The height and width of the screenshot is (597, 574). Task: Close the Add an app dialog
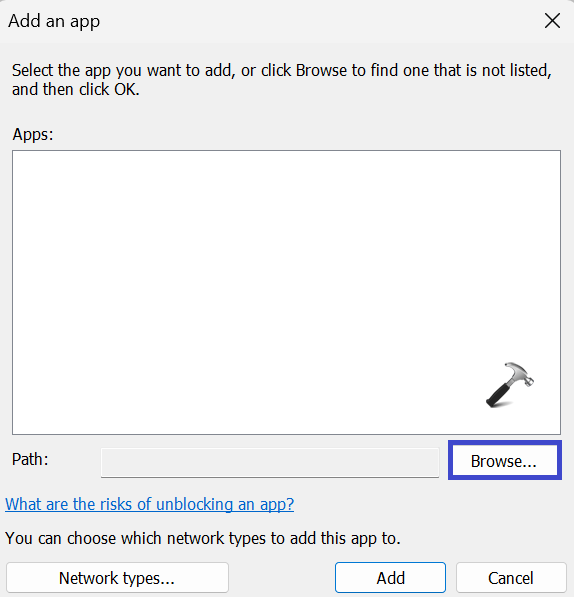click(x=552, y=21)
